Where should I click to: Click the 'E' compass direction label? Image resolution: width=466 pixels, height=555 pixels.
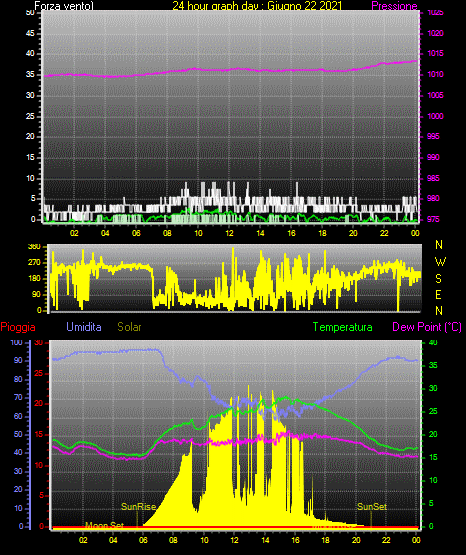click(x=438, y=295)
